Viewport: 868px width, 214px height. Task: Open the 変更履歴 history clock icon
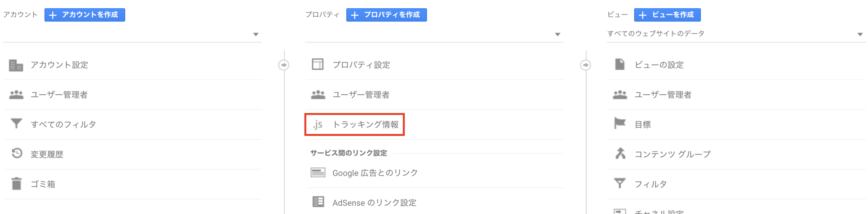[x=17, y=153]
